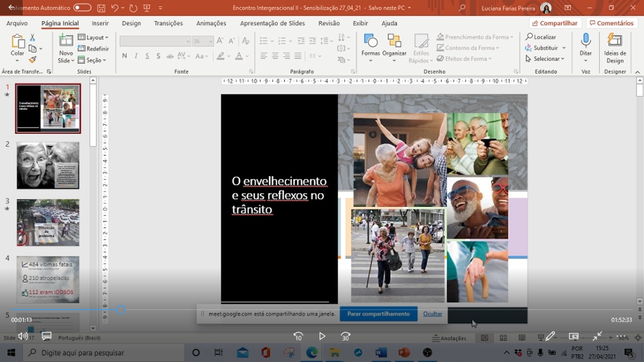Viewport: 644px width, 362px height.
Task: Click Localizar search tool
Action: (x=541, y=37)
